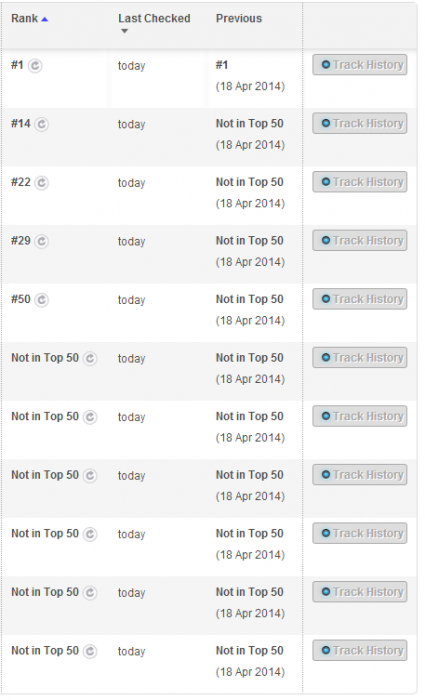The height and width of the screenshot is (700, 425).
Task: Open Track History for rank #14
Action: [360, 123]
